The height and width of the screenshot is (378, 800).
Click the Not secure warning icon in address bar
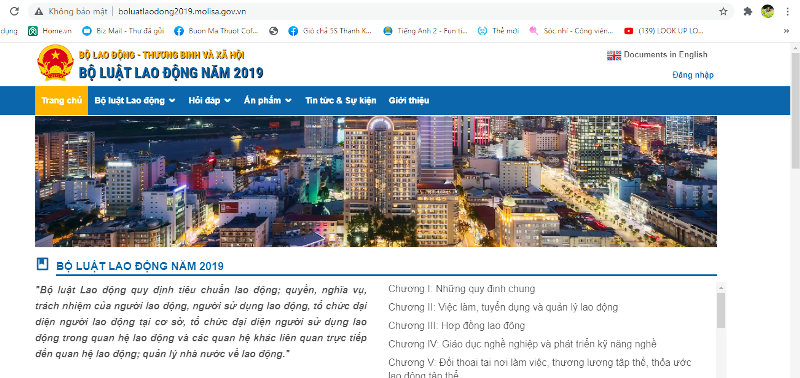[x=39, y=11]
